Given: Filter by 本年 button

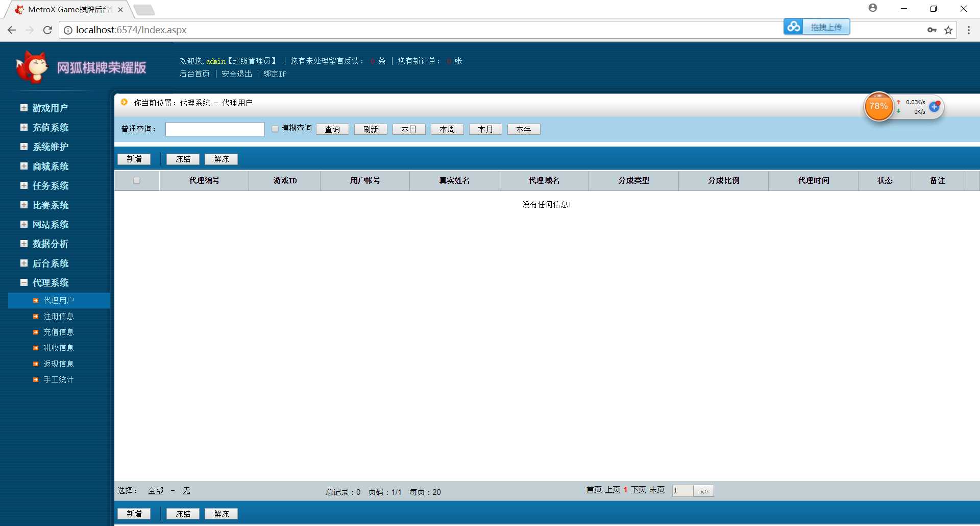Looking at the screenshot, I should pos(524,129).
